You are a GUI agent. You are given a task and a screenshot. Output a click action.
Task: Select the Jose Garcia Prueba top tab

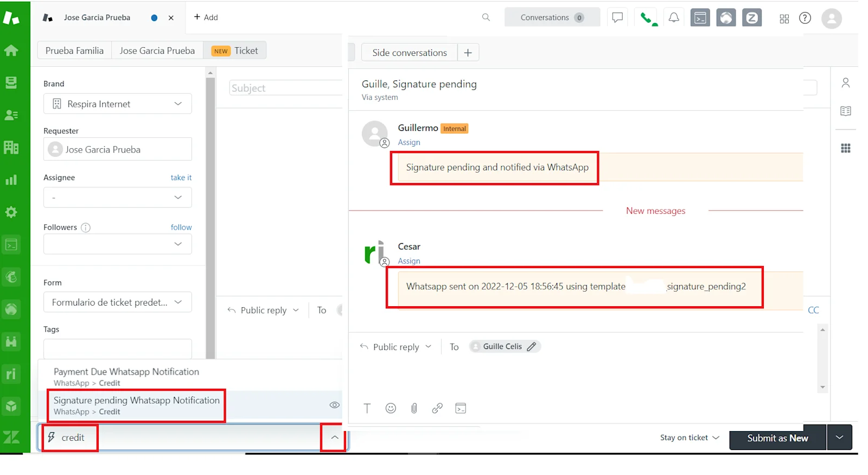[x=97, y=17]
